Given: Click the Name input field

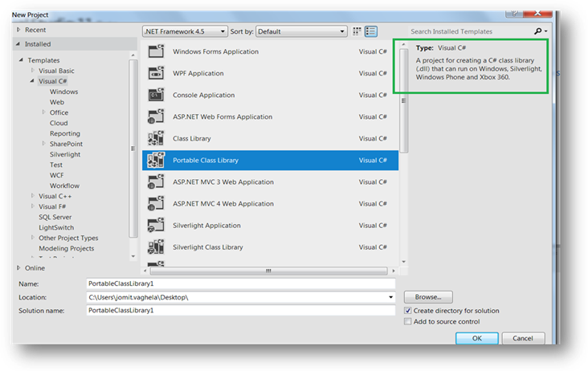Looking at the screenshot, I should point(241,283).
